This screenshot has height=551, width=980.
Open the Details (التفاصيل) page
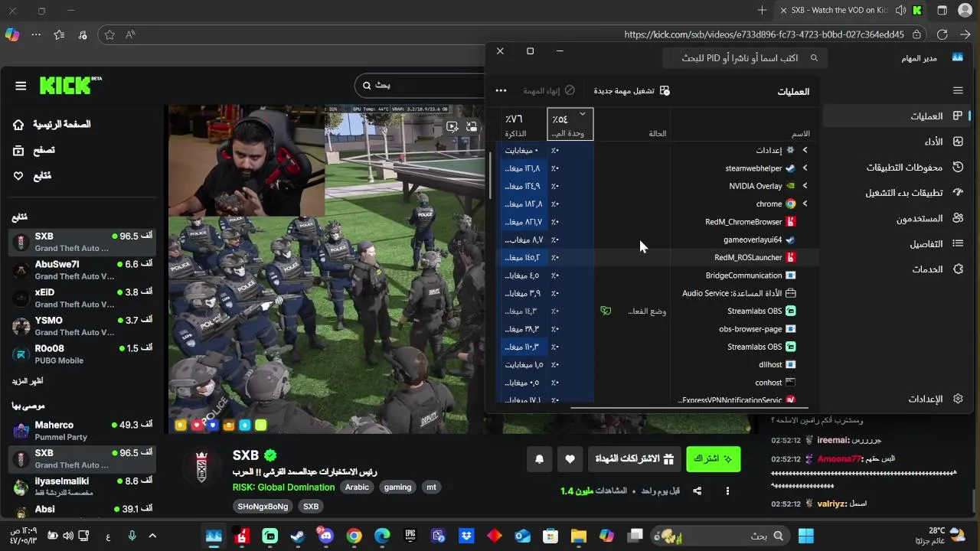[897, 243]
